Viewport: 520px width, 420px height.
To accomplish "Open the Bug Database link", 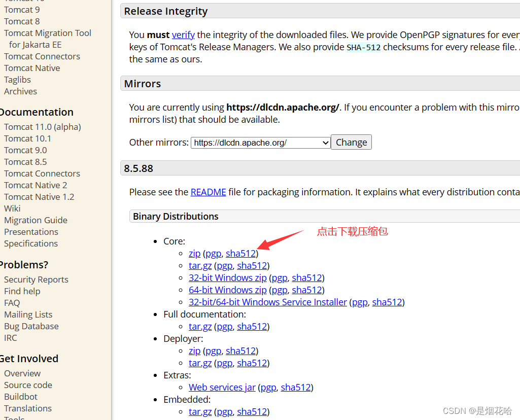I will [x=31, y=326].
